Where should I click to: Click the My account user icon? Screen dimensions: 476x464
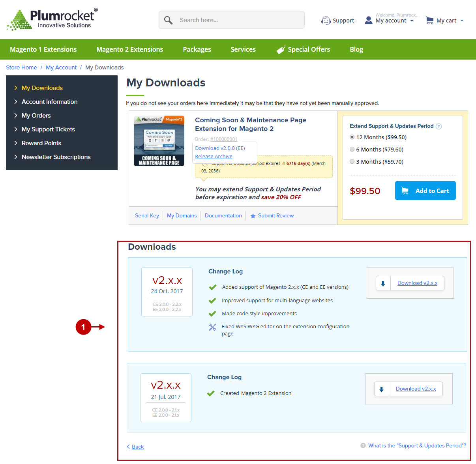pyautogui.click(x=369, y=20)
